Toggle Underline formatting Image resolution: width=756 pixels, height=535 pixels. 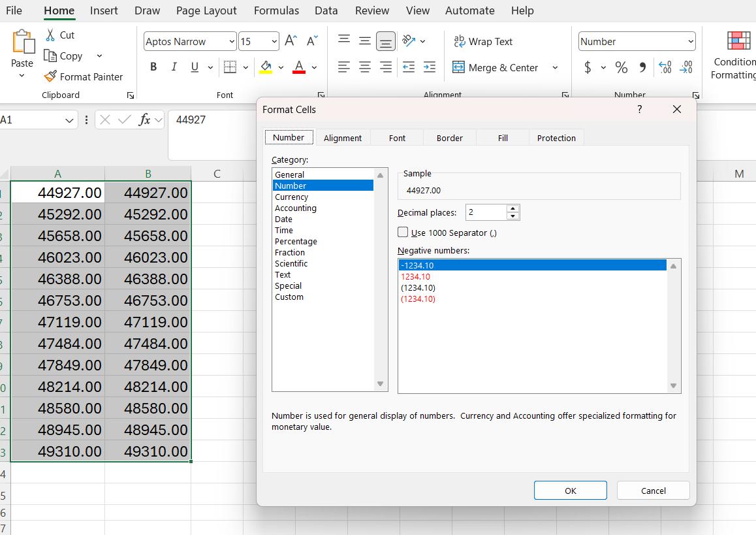tap(195, 67)
